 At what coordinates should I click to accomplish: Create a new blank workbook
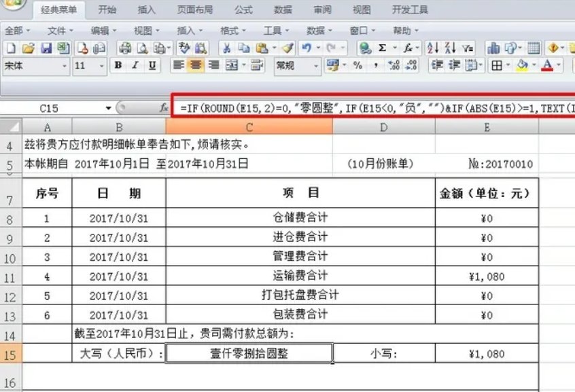[11, 48]
